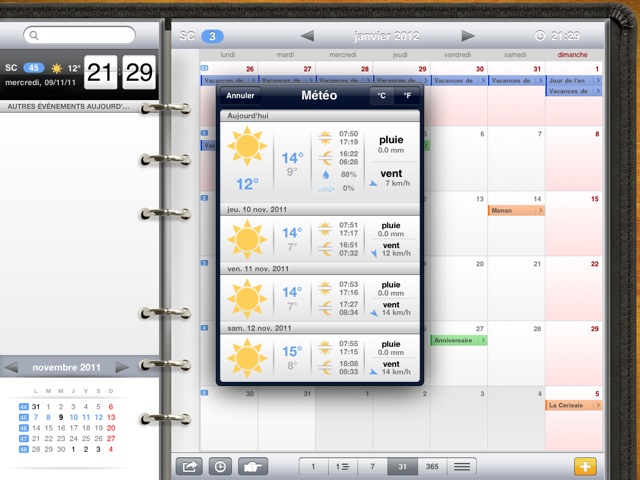Viewport: 640px width, 480px height.
Task: Tap the sun weather icon beside 12°
Action: 55,68
